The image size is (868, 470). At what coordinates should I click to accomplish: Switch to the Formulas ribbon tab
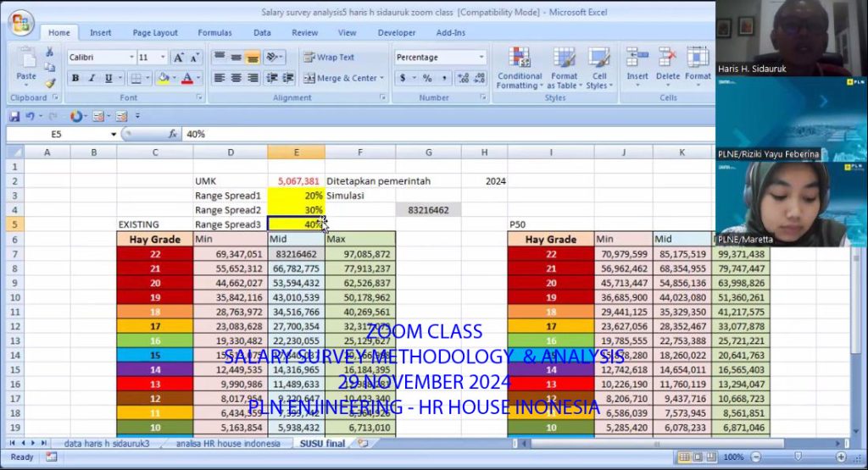(x=214, y=33)
